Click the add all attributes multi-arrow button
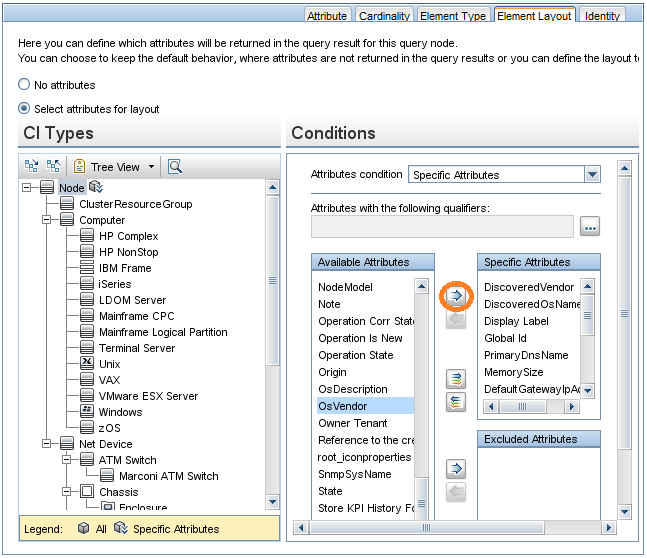This screenshot has width=647, height=558. coord(455,378)
